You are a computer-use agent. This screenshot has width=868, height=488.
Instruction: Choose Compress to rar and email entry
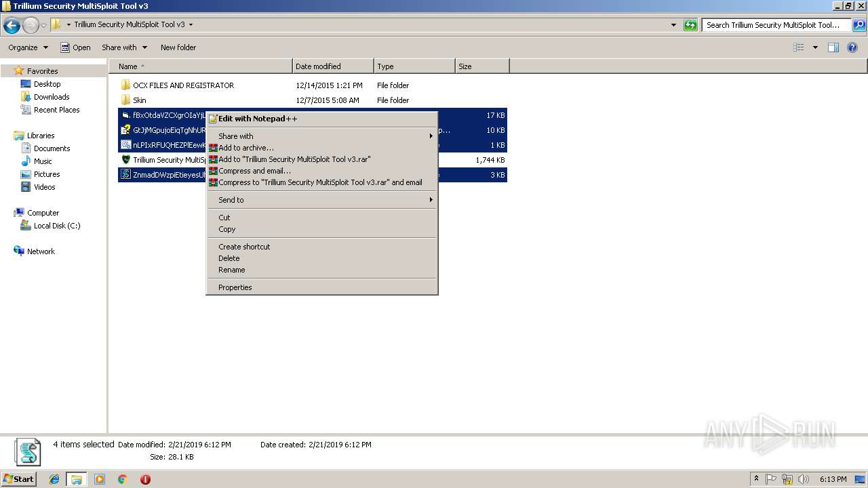(x=322, y=182)
